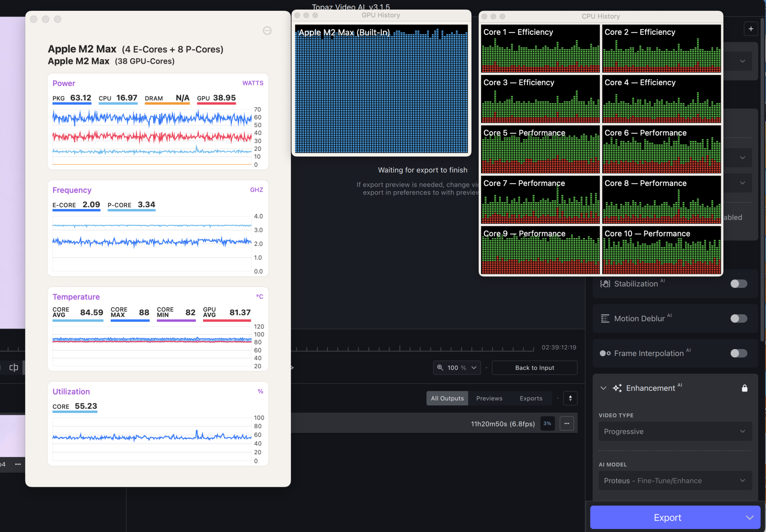Turn on Motion Deblur switch
This screenshot has height=532, width=766.
tap(738, 318)
